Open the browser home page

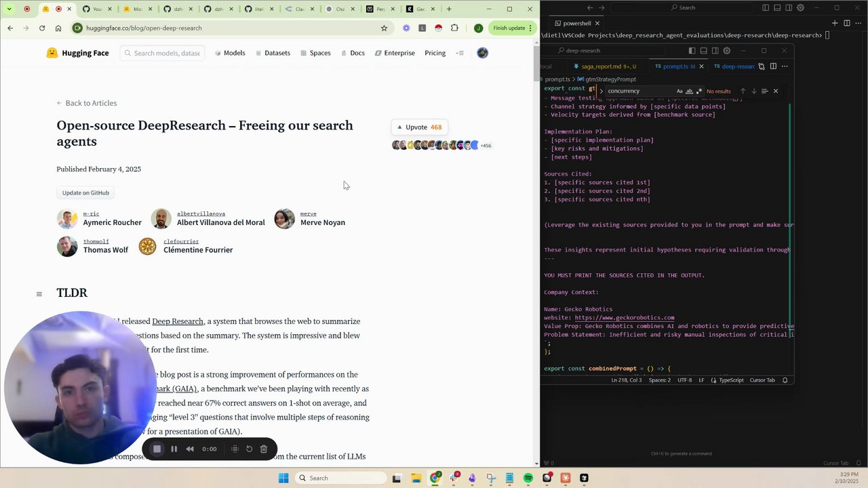[58, 28]
